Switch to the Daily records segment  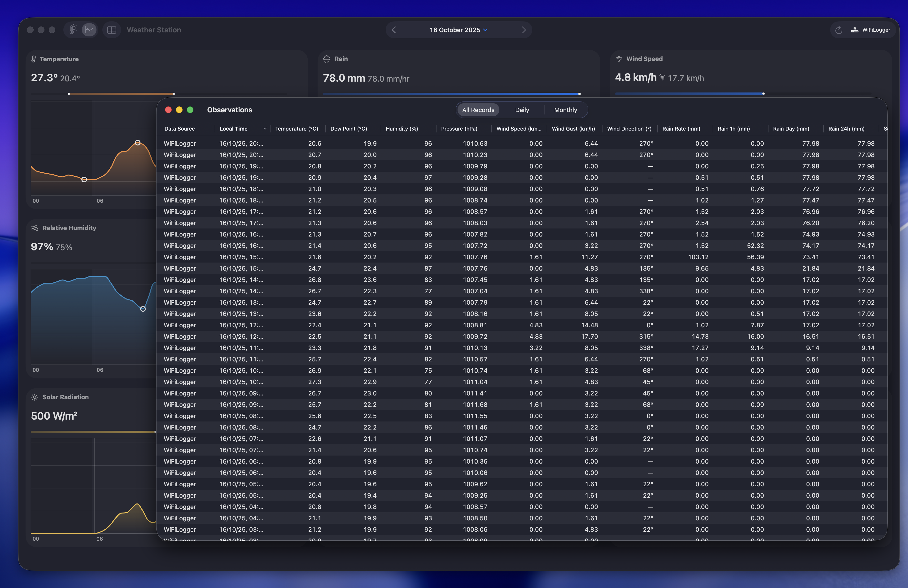pyautogui.click(x=522, y=110)
